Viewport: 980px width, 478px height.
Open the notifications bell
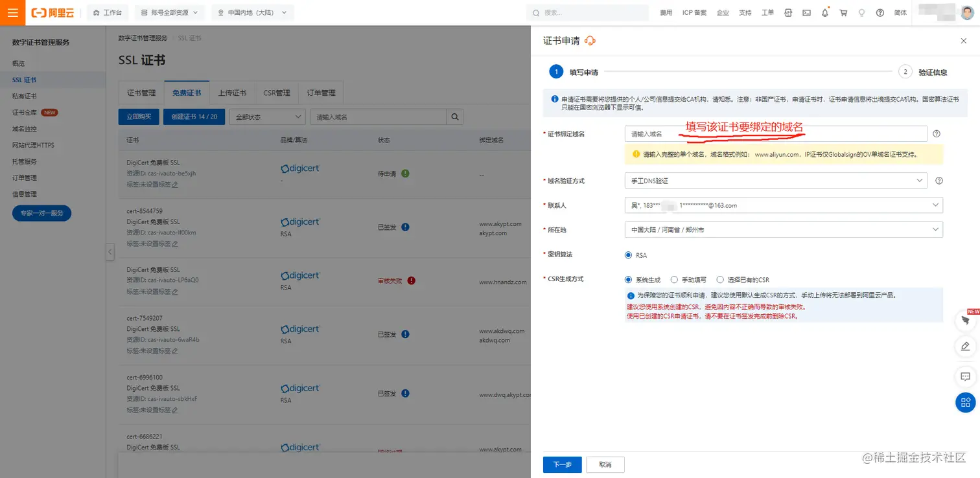click(825, 12)
